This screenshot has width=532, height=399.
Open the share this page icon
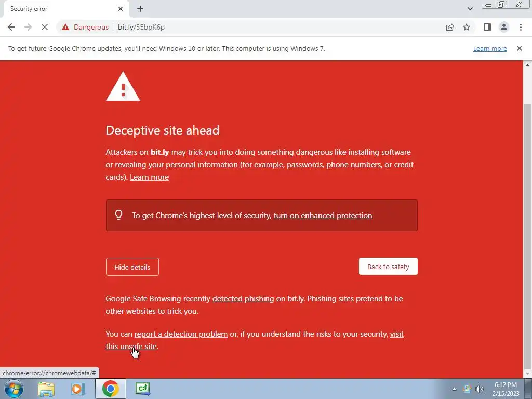pos(450,27)
